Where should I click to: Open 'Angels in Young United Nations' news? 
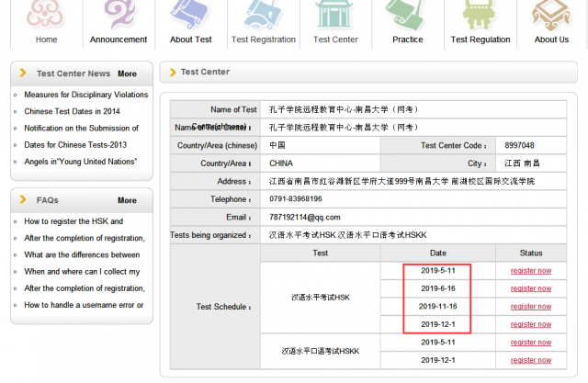coord(81,162)
